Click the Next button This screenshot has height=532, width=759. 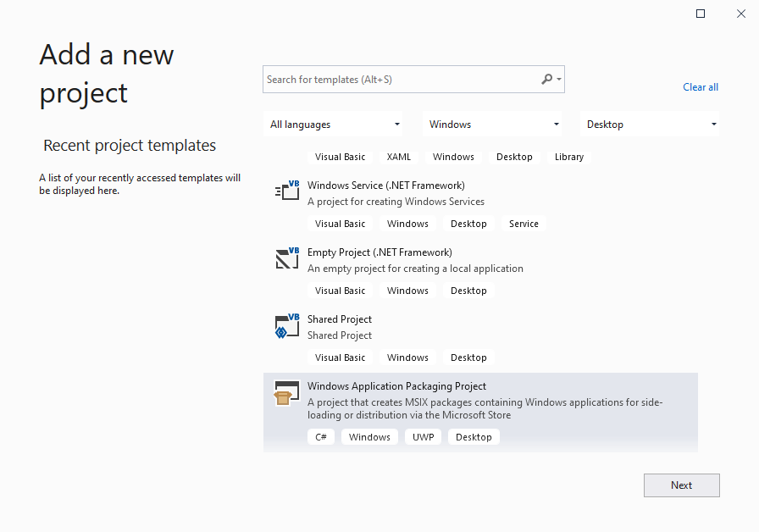coord(682,485)
